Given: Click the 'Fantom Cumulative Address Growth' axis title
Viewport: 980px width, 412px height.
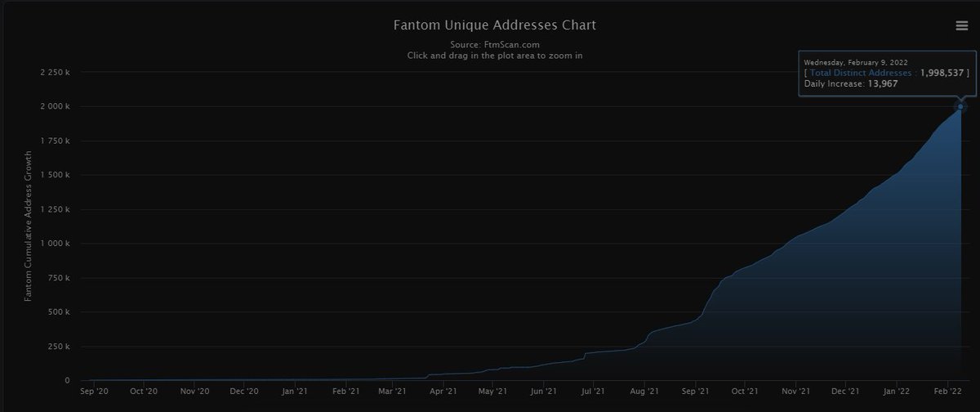Looking at the screenshot, I should coord(28,226).
